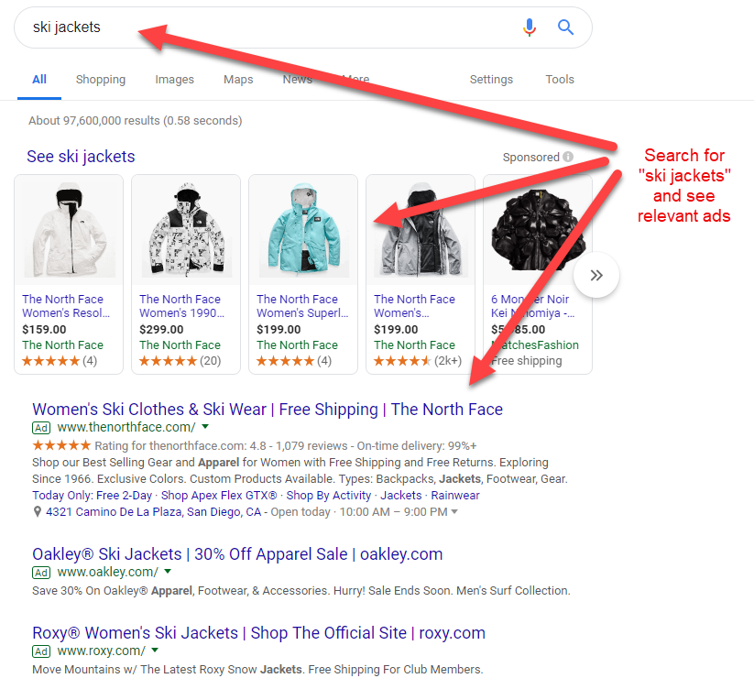This screenshot has width=754, height=700.
Task: Click 'About 97,600,000 results' text
Action: point(94,120)
